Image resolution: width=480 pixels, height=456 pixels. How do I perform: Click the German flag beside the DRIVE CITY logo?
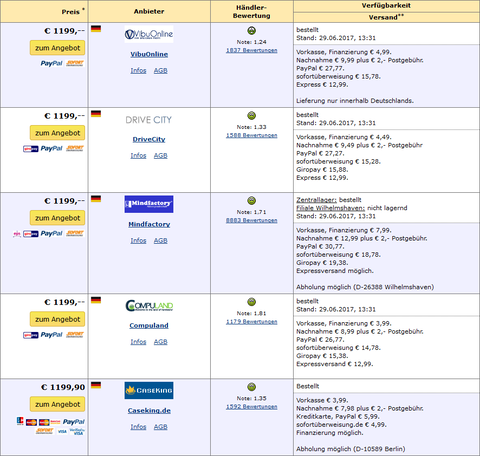pyautogui.click(x=96, y=114)
